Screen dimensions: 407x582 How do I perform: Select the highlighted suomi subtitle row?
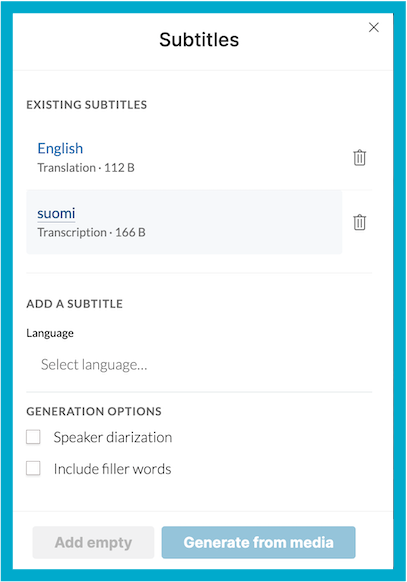click(184, 222)
